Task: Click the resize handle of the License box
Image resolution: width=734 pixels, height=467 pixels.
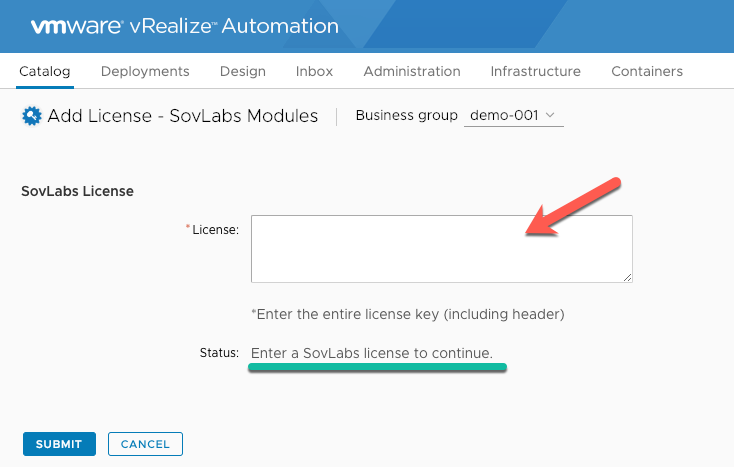Action: (627, 277)
